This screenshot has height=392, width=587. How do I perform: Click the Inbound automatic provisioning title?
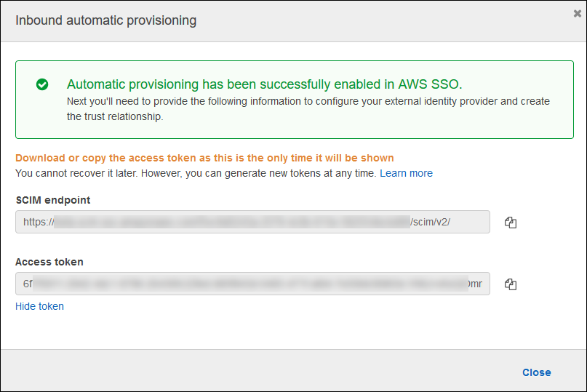coord(106,20)
